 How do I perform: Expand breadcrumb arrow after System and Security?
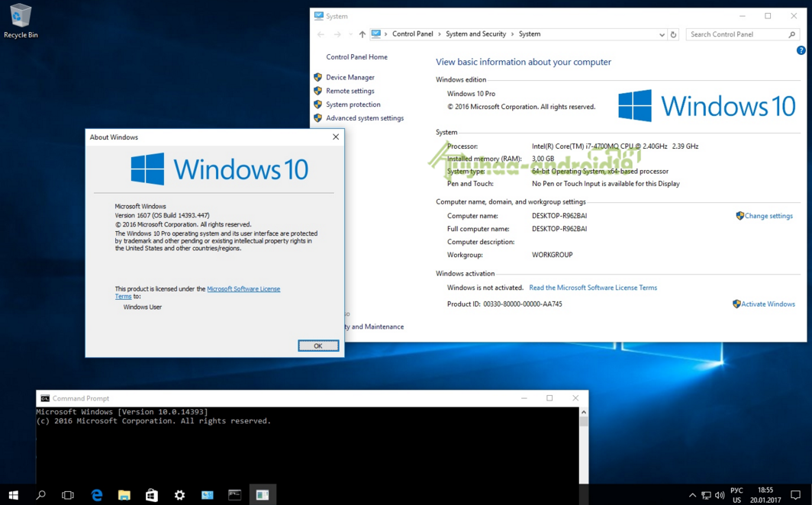click(x=512, y=34)
